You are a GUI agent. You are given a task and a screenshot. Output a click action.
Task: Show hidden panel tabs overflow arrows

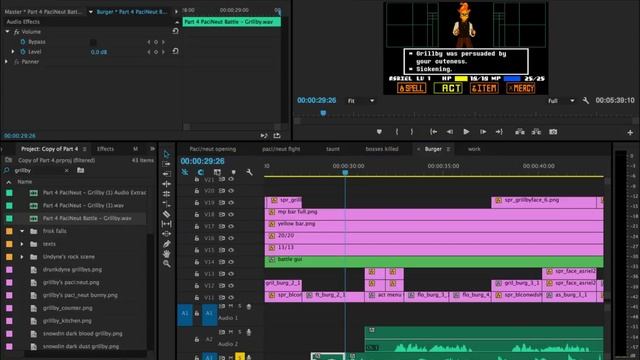(x=153, y=149)
